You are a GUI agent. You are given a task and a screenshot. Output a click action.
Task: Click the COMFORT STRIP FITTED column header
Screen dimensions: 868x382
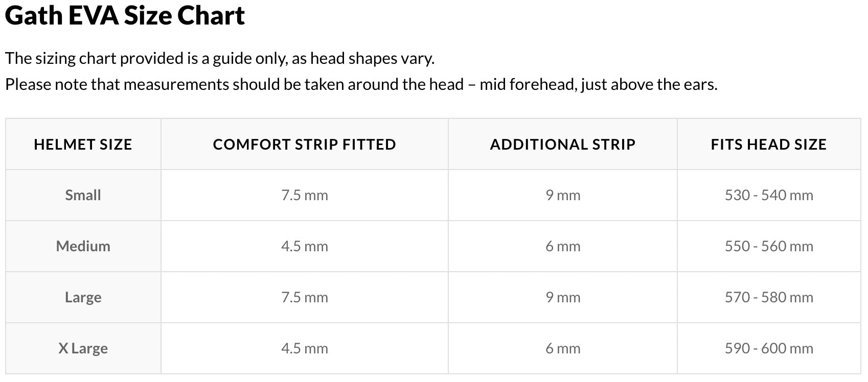(304, 145)
